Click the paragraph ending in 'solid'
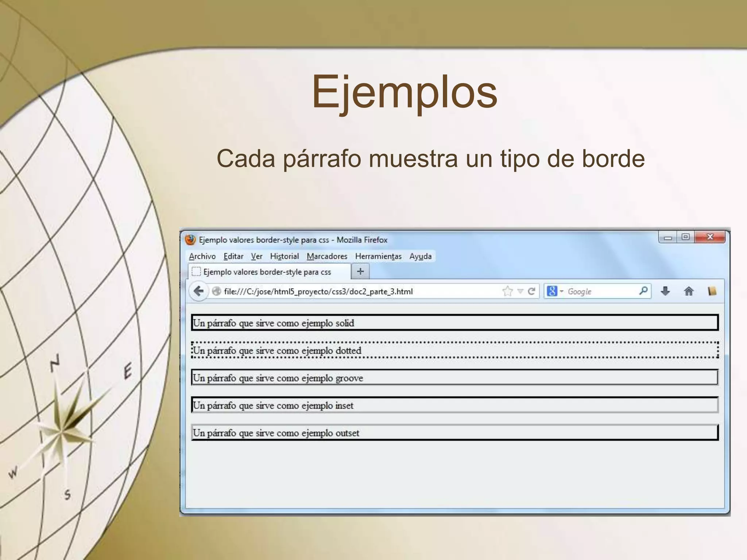 click(455, 323)
